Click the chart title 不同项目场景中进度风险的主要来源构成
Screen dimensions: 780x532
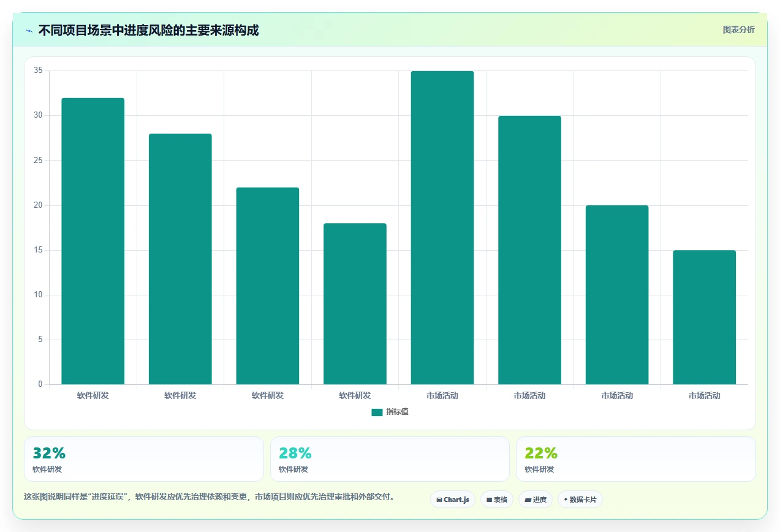point(148,30)
